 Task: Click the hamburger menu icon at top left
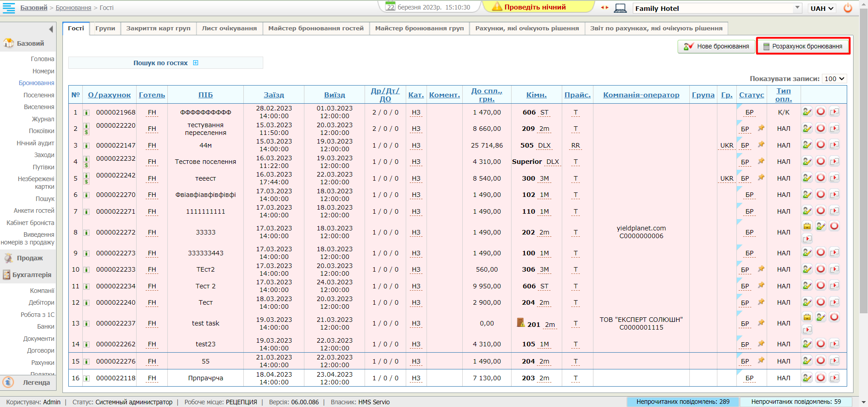pos(9,8)
